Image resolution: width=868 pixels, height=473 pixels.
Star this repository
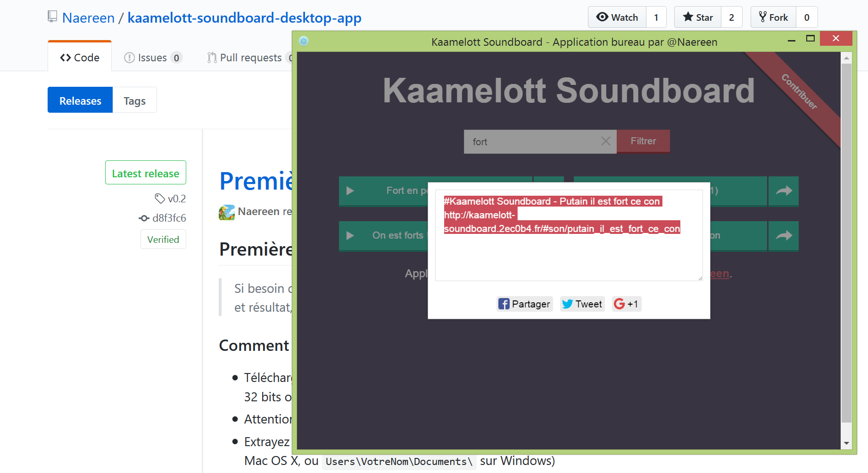698,17
